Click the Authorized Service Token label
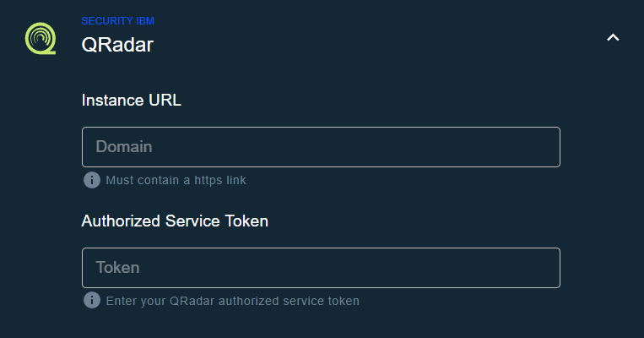 point(175,221)
